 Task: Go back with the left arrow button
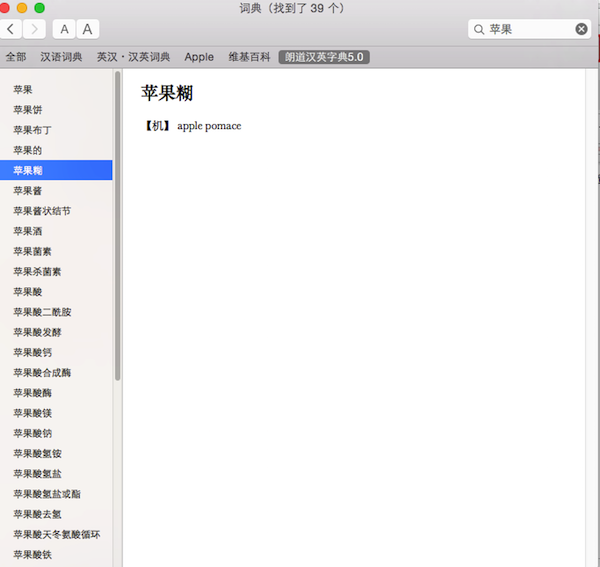[10, 29]
